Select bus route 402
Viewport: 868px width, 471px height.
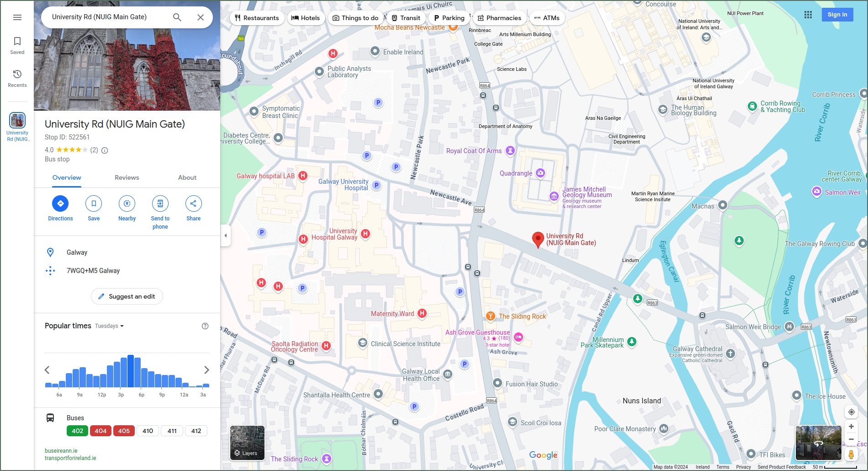[78, 431]
